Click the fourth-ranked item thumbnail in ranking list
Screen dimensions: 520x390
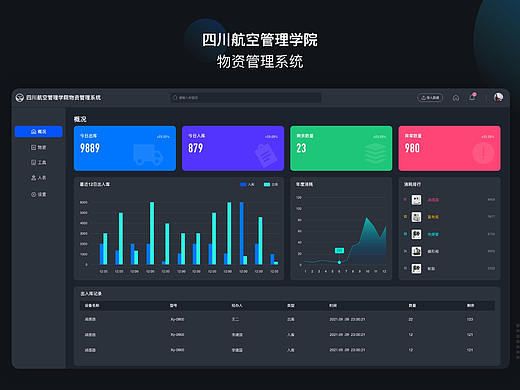click(416, 251)
